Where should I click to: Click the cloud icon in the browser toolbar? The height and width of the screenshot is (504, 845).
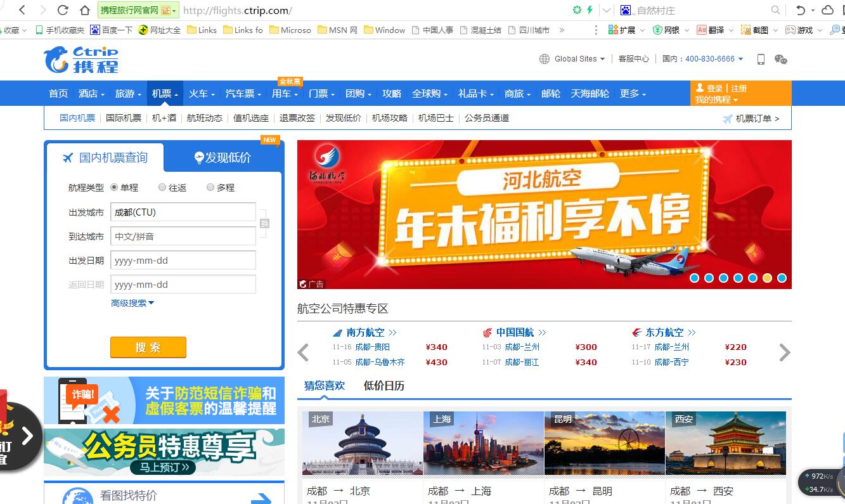[827, 10]
